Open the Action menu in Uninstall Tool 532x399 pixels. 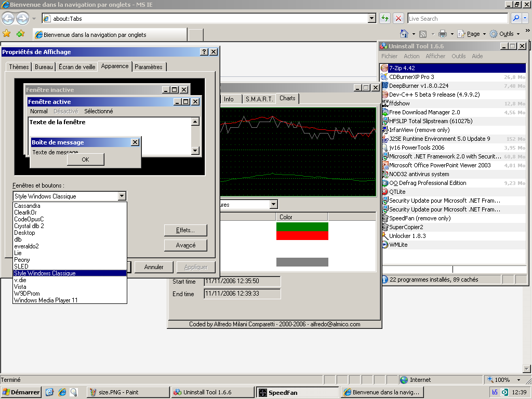(411, 56)
